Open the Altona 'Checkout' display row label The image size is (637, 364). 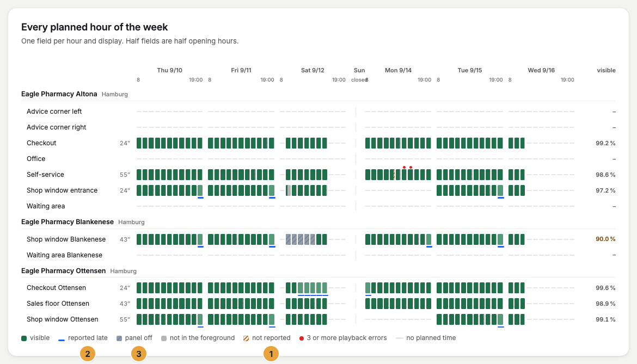pos(41,143)
